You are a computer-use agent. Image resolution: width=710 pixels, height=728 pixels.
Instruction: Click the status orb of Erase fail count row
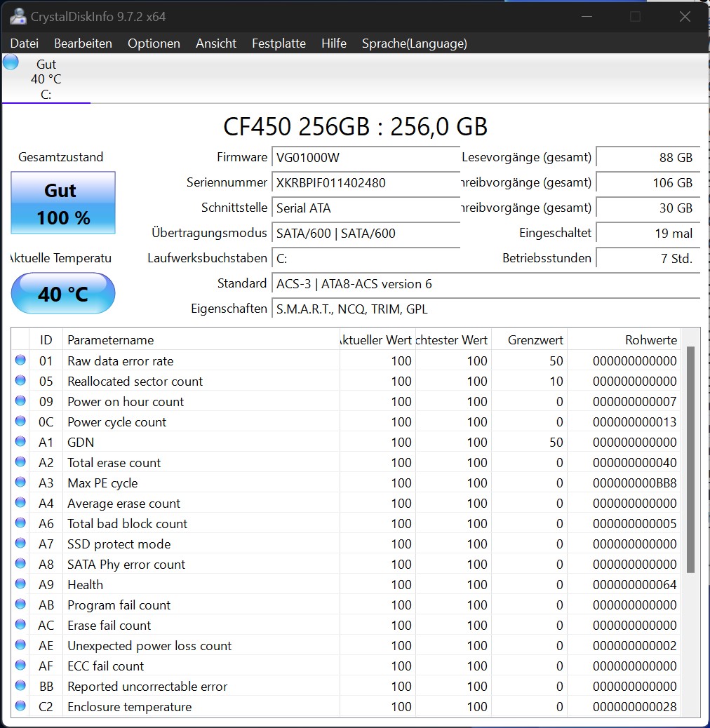point(20,624)
